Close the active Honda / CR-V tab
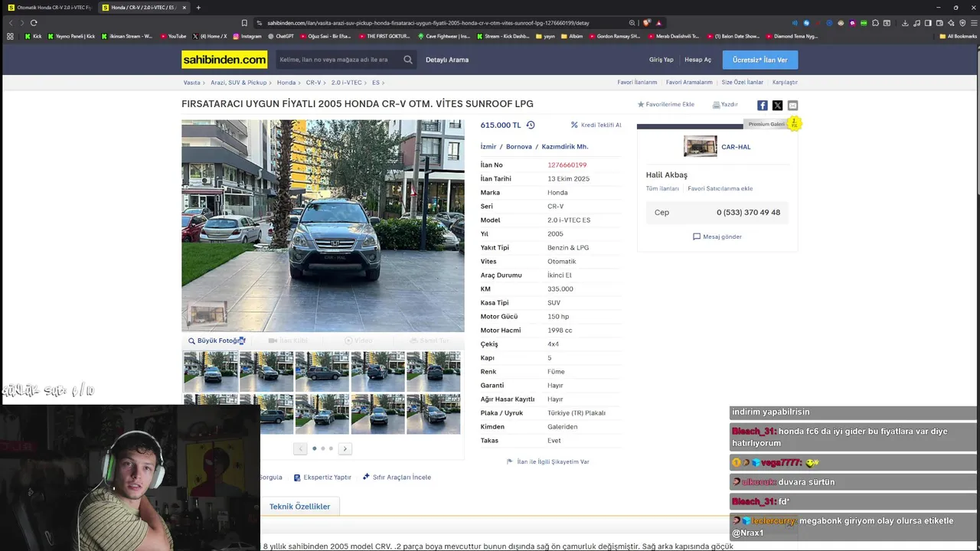This screenshot has width=980, height=551. 184,8
